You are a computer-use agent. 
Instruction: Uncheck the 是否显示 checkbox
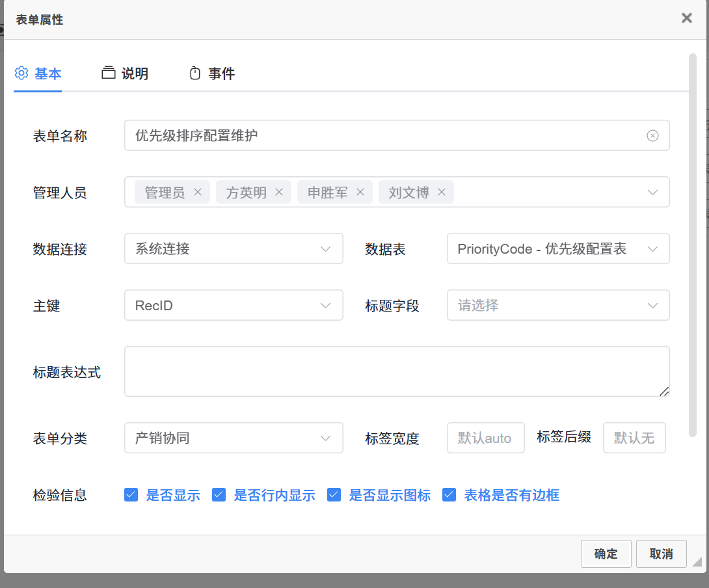pyautogui.click(x=131, y=495)
